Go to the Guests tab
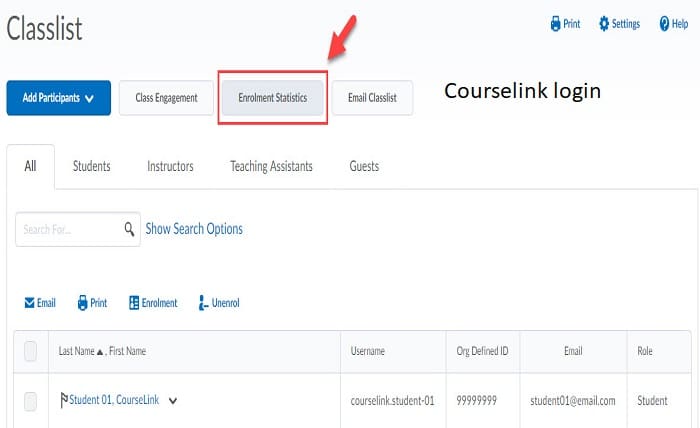The width and height of the screenshot is (700, 428). tap(364, 166)
